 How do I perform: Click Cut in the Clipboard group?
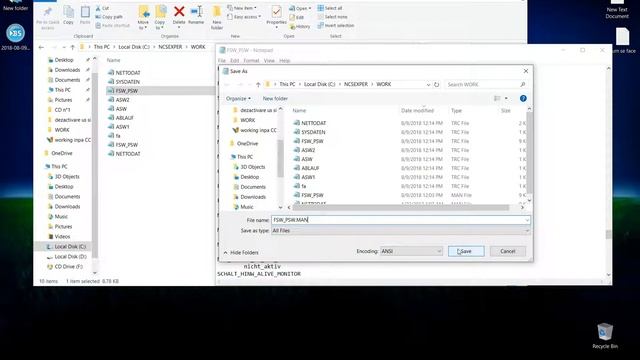coord(102,8)
